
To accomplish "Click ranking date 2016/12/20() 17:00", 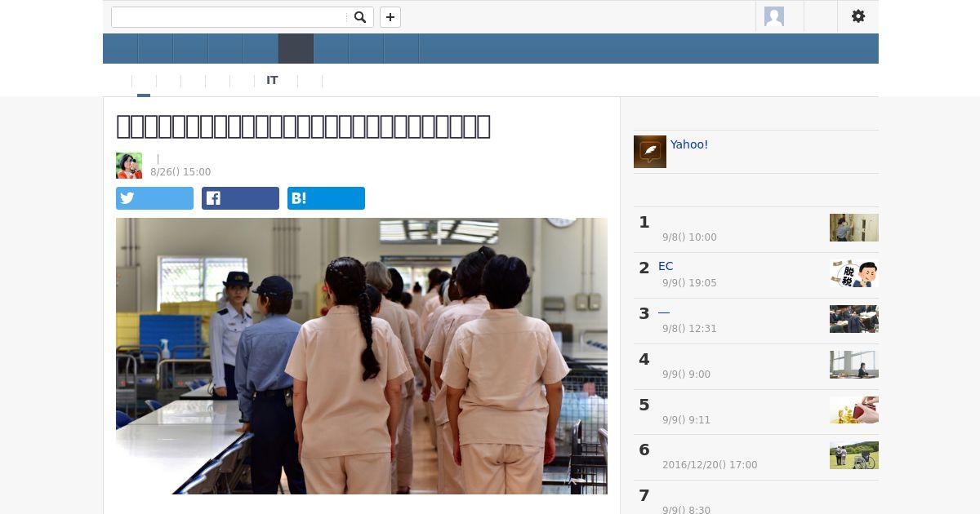I will coord(710,465).
